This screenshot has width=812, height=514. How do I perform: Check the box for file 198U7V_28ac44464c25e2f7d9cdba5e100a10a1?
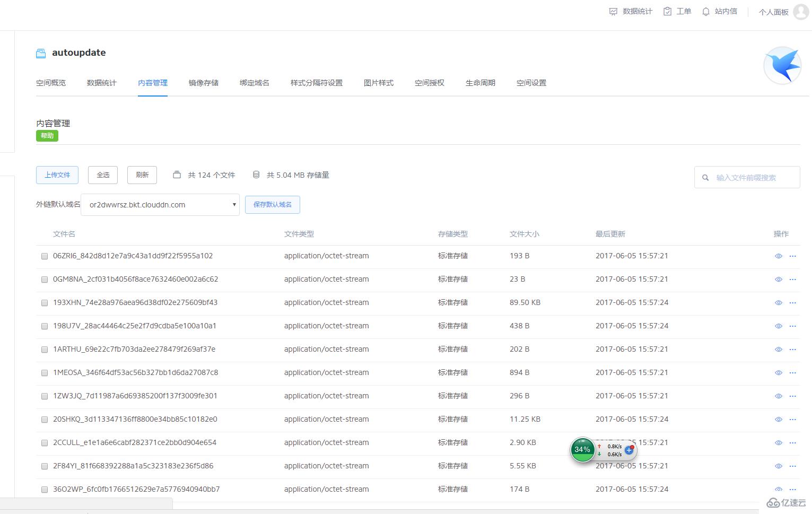[x=45, y=326]
